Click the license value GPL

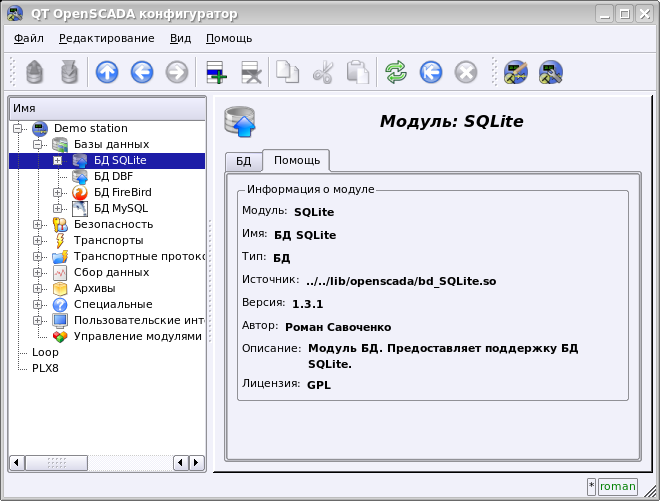click(x=319, y=385)
